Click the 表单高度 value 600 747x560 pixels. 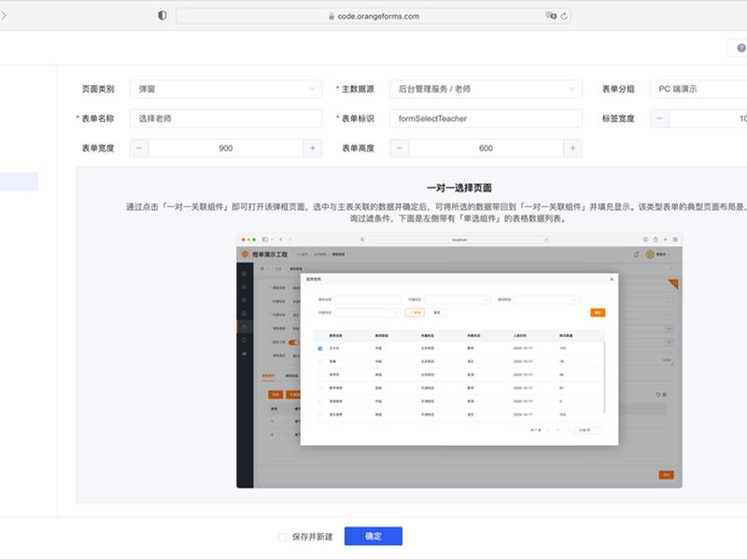[486, 148]
